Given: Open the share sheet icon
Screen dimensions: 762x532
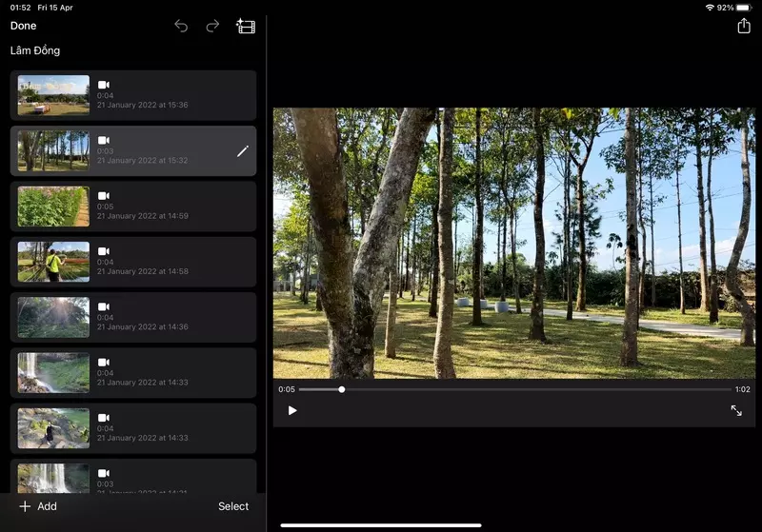Looking at the screenshot, I should point(744,26).
